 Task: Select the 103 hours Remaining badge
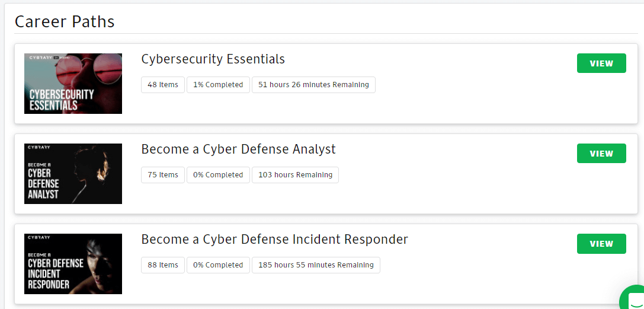pyautogui.click(x=295, y=174)
